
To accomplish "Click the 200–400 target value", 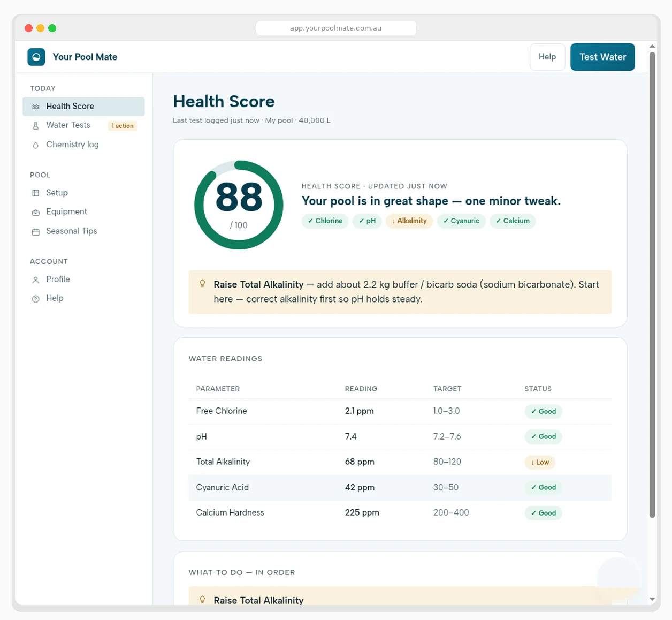I will point(451,512).
